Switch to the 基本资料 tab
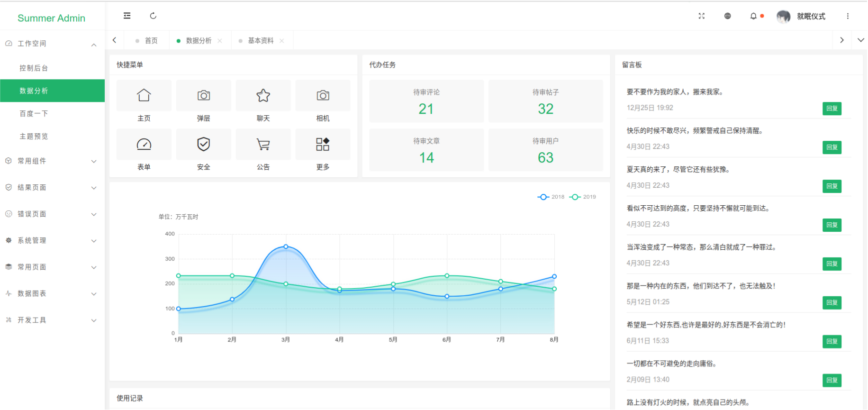The height and width of the screenshot is (410, 868). click(261, 41)
